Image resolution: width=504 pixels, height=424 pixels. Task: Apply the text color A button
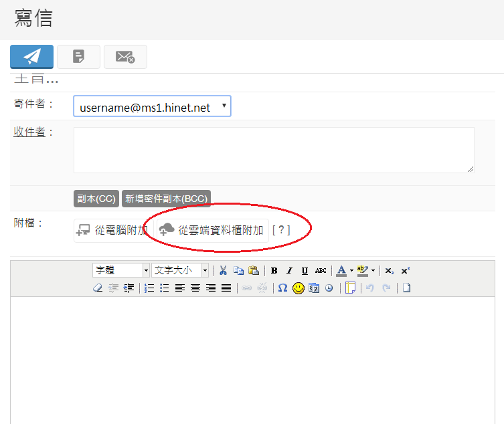[341, 271]
